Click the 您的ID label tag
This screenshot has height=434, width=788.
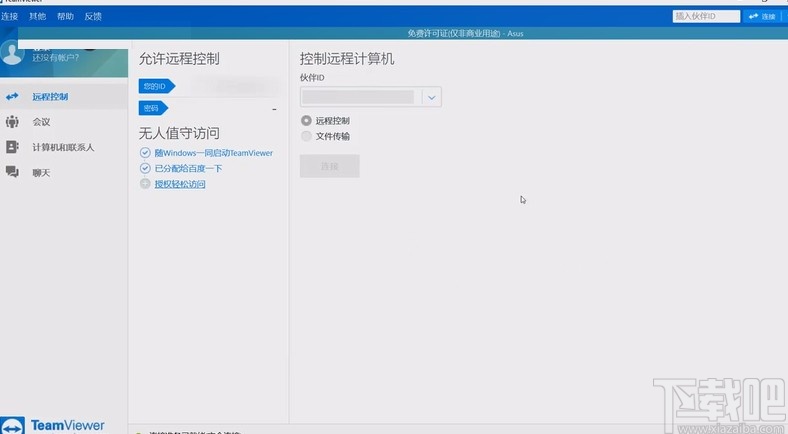tap(156, 86)
